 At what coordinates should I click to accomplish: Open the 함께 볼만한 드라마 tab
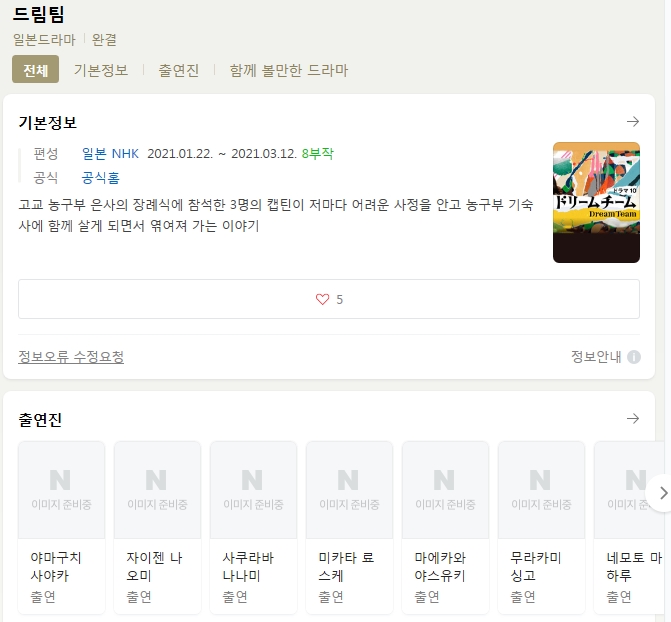[x=289, y=70]
